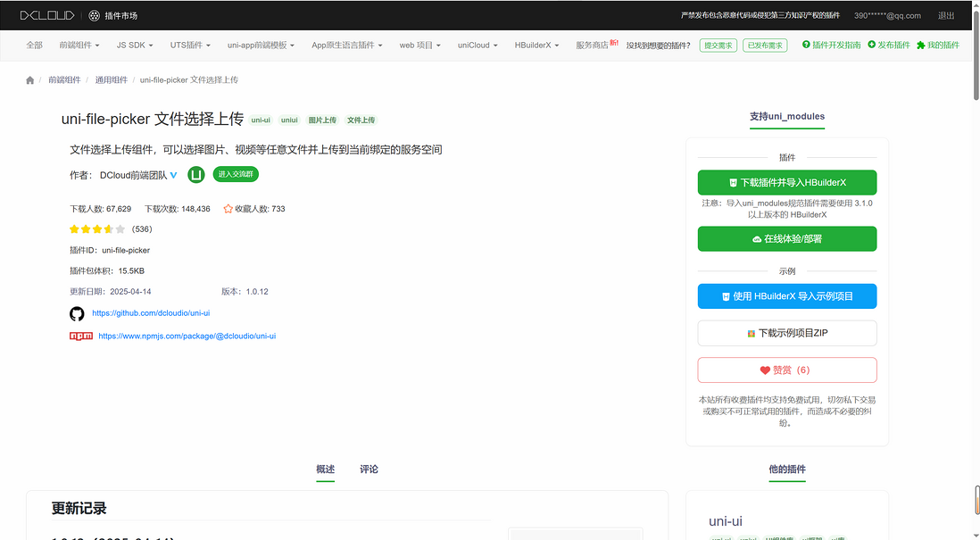The width and height of the screenshot is (980, 540).
Task: Click 下载插件并导入HBuilderX button
Action: [787, 182]
